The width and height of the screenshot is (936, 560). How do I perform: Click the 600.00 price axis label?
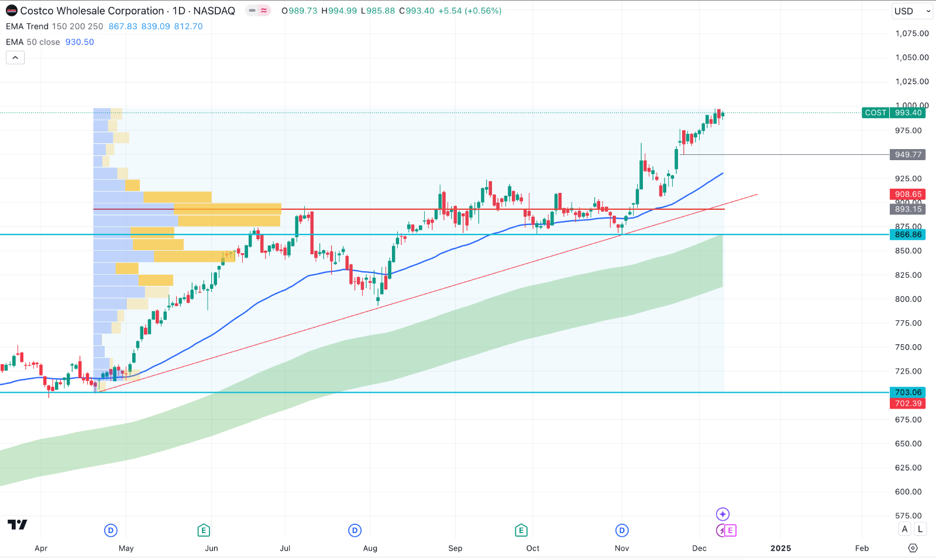909,492
